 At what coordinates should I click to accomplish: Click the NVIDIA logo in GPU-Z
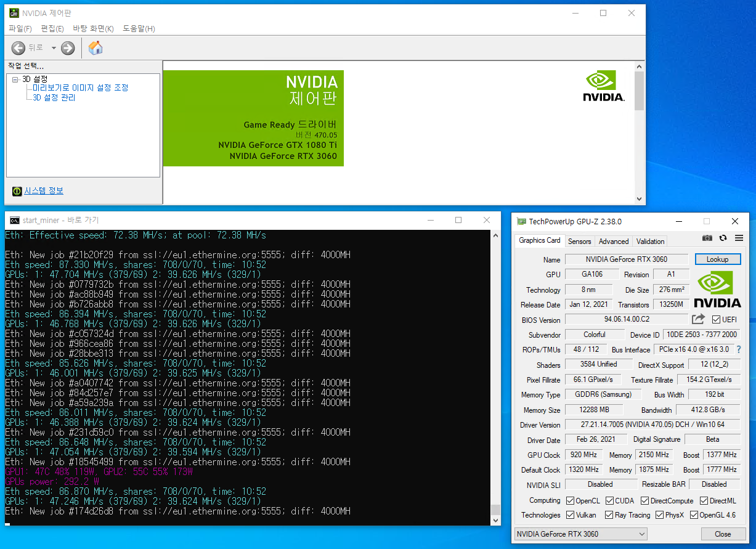(x=717, y=289)
